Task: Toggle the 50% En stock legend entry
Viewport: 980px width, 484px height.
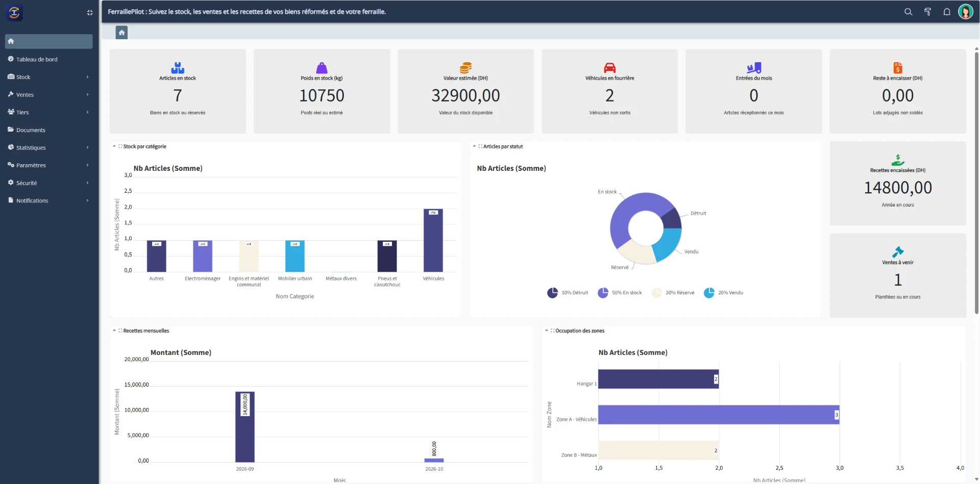Action: [x=620, y=293]
